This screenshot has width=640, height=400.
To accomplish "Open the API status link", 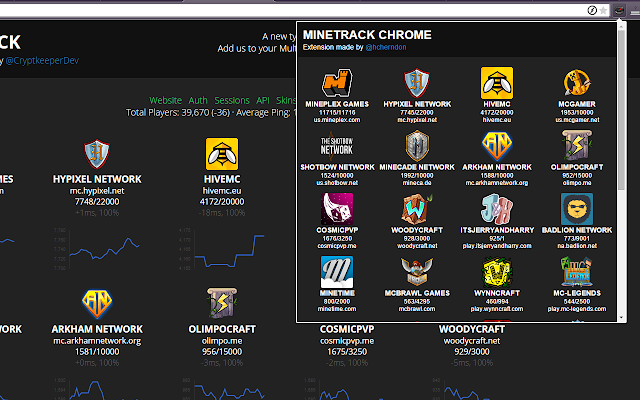I will click(x=263, y=100).
